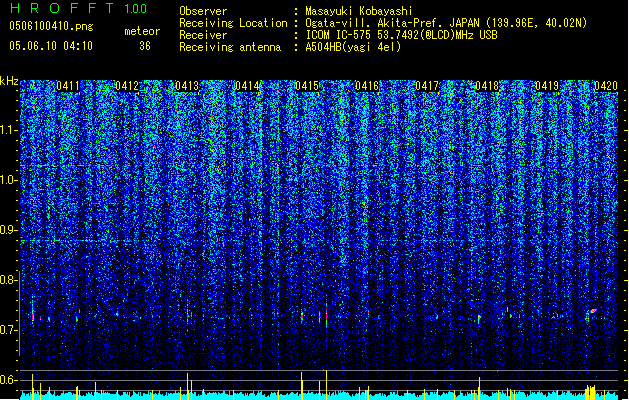The height and width of the screenshot is (400, 629).
Task: Click the A504HB(yagi 4el) antenna text
Action: pyautogui.click(x=353, y=47)
